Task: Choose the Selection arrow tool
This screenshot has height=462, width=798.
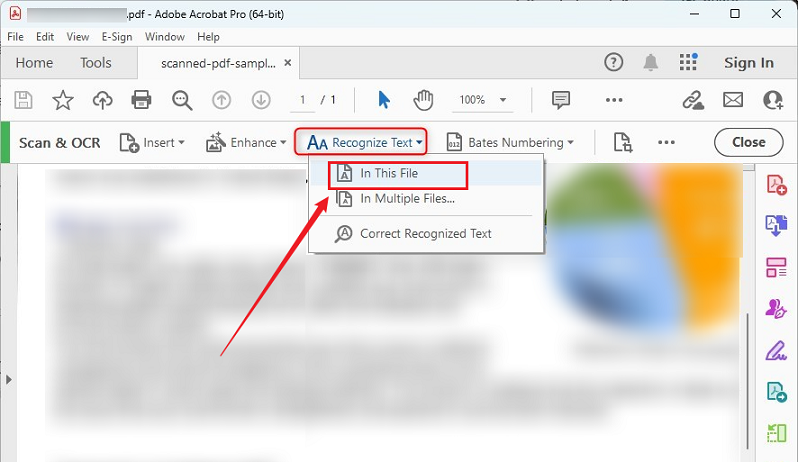Action: pos(384,100)
